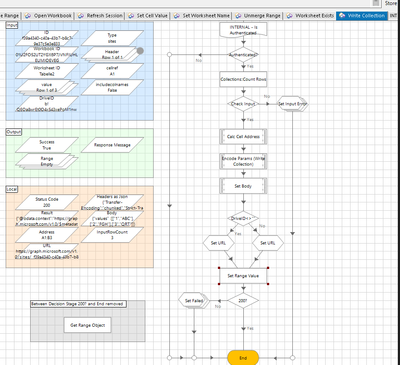Select the INTERNAL - Is Authenticated stage
Viewport: 400px width, 365px height.
tap(243, 30)
